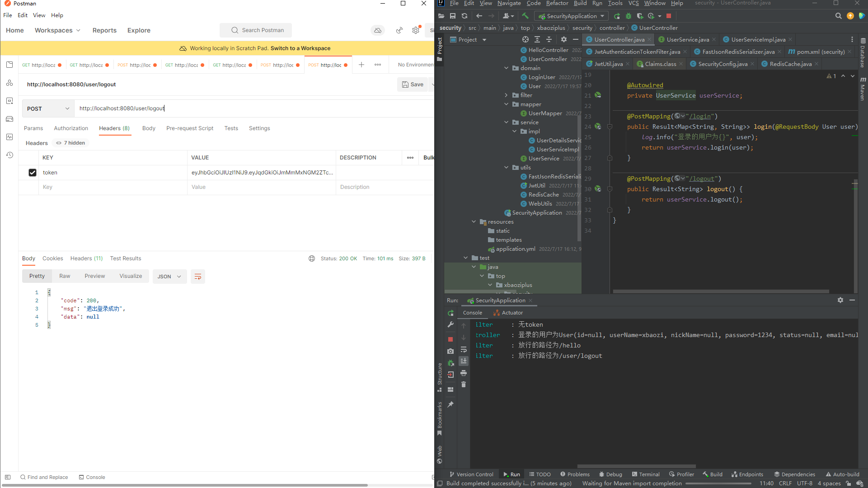Select JwtUtil file in Project tree
868x488 pixels.
click(536, 186)
